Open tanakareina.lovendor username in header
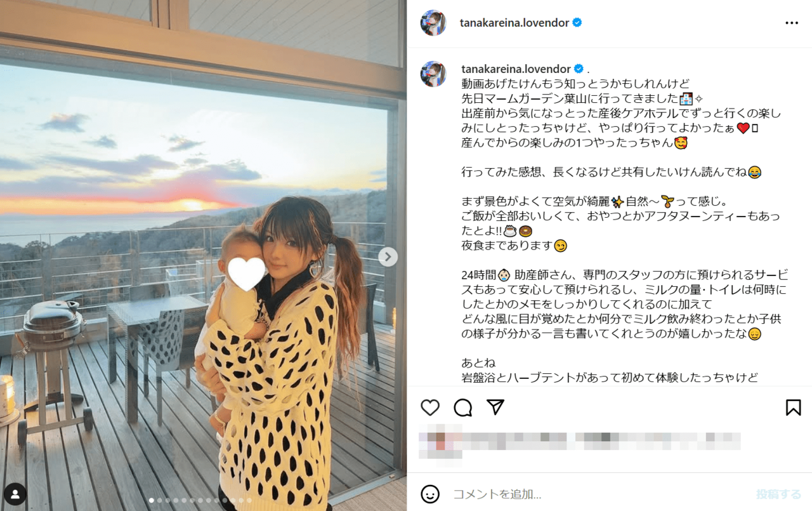Screen dimensions: 812x511 (x=514, y=23)
